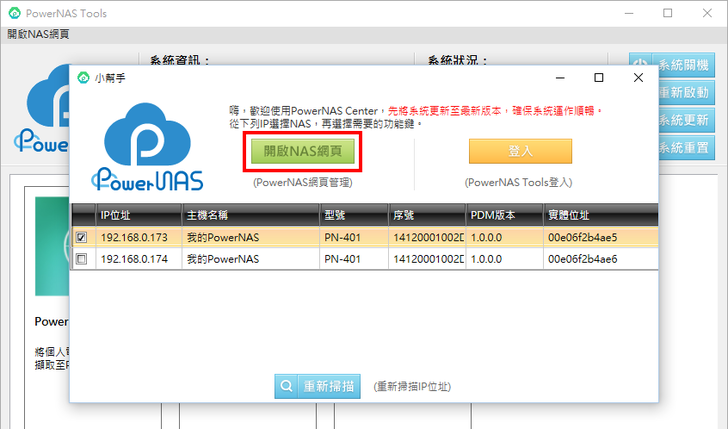The width and height of the screenshot is (728, 429).
Task: Click MAC address 00e06f2b4ae5
Action: 583,237
